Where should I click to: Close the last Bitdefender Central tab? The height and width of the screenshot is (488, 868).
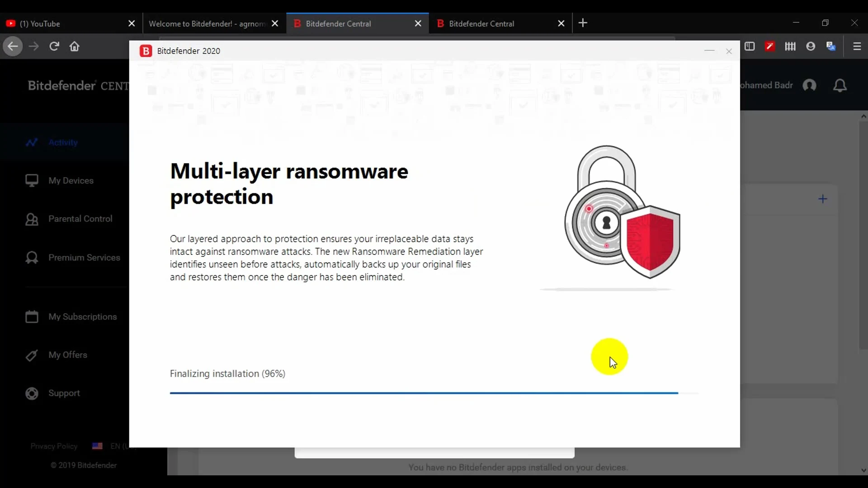561,23
